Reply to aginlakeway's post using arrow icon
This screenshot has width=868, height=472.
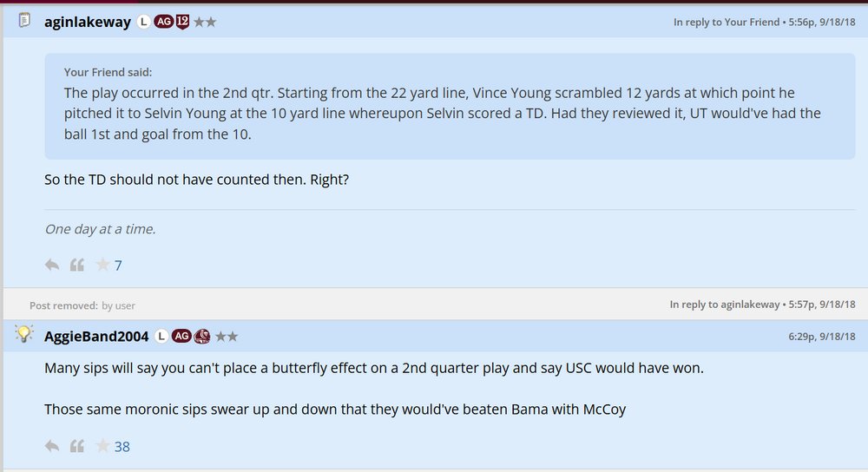point(52,265)
